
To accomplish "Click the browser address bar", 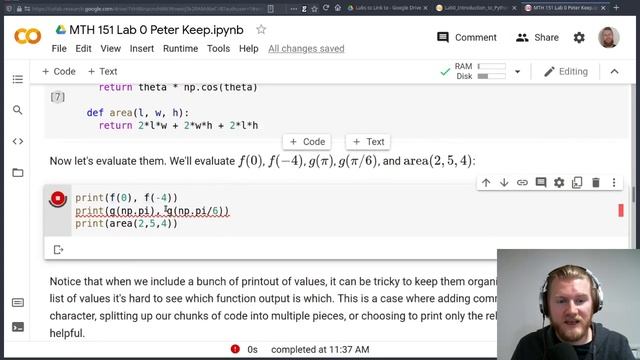I will point(147,9).
